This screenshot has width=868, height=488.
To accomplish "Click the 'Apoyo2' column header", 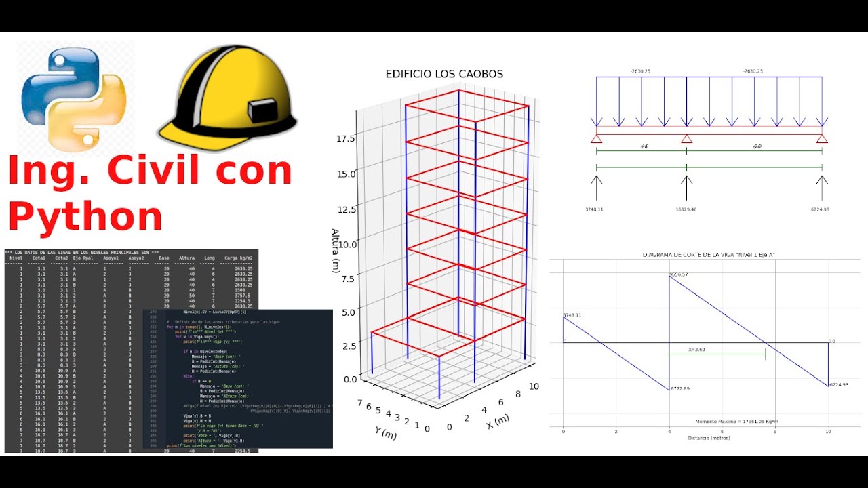I will pos(136,258).
